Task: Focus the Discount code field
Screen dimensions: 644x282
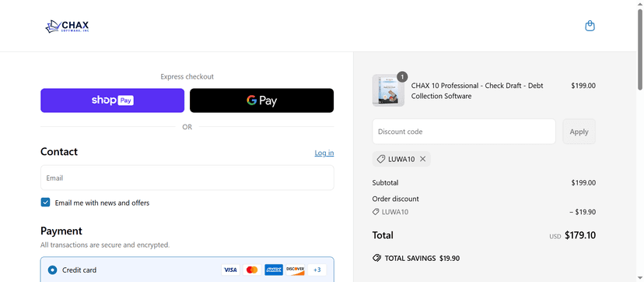Action: click(x=464, y=132)
